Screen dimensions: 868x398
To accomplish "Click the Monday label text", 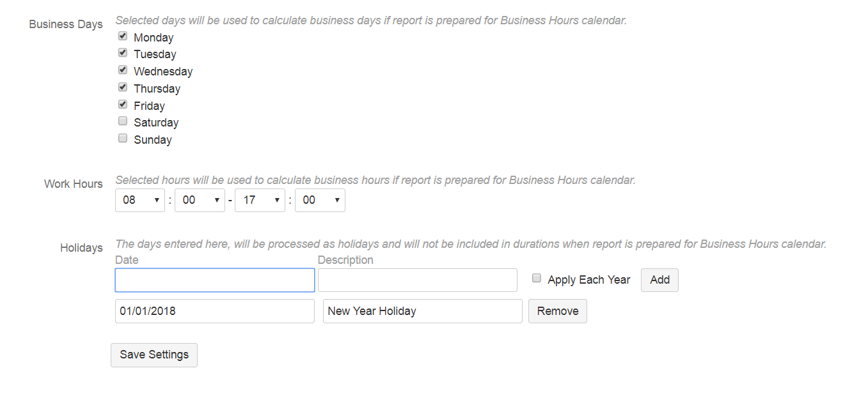I will pyautogui.click(x=154, y=38).
